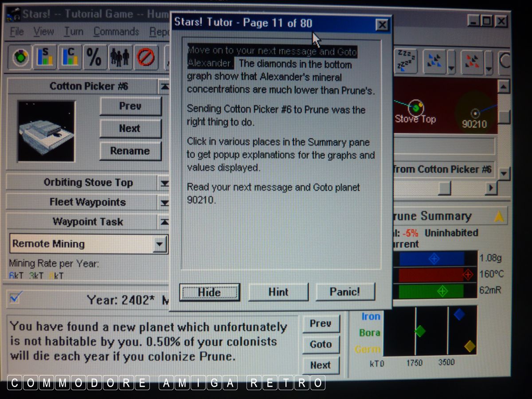Click the blue ship design filter icon

click(434, 60)
